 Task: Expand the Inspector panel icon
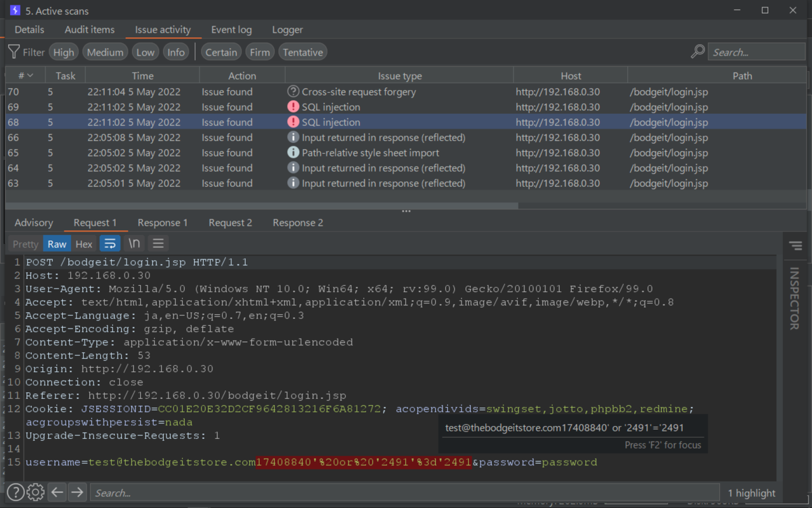click(x=795, y=245)
